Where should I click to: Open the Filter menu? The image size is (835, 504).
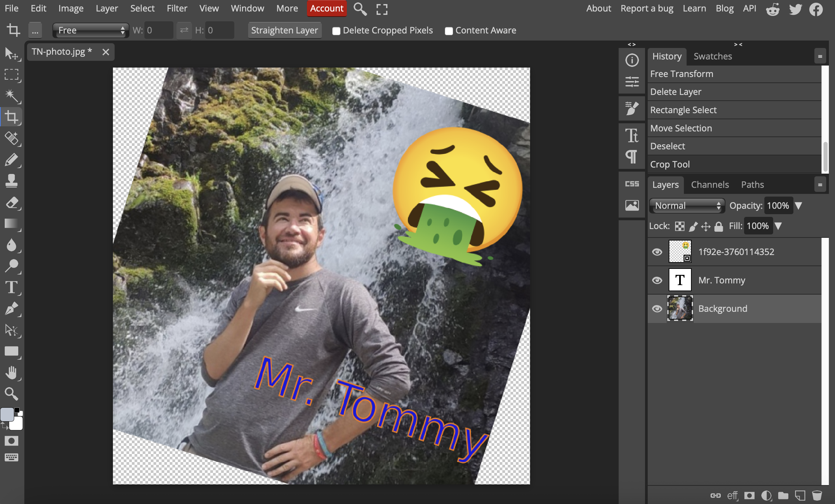point(176,8)
